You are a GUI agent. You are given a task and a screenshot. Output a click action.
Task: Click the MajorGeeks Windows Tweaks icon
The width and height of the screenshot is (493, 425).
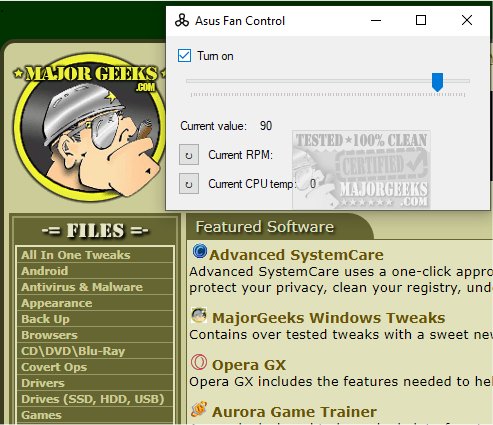coord(199,315)
